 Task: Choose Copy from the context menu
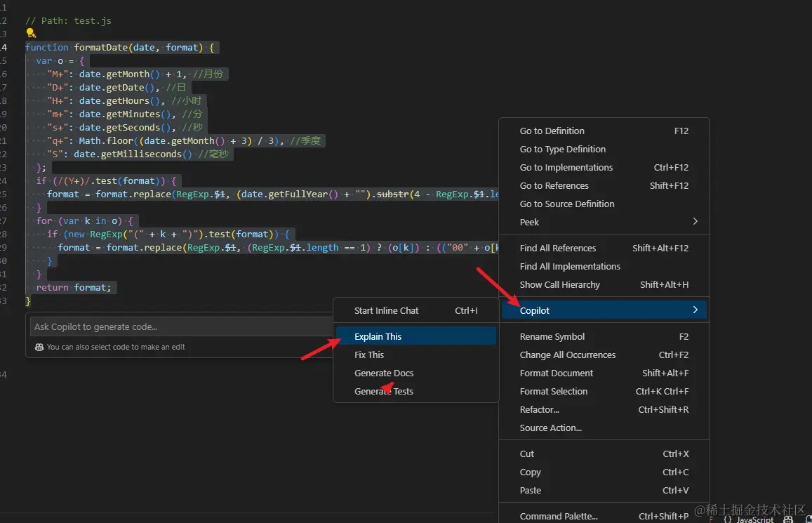tap(604, 472)
